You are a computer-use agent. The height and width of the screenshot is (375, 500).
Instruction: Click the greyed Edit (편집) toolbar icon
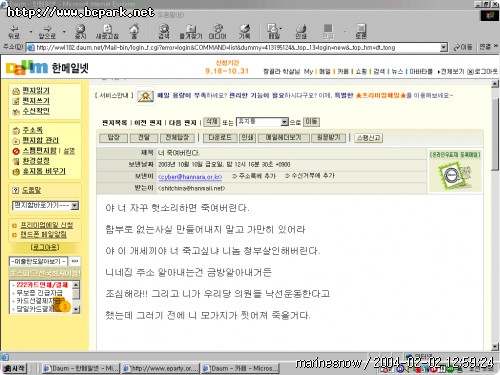click(328, 31)
